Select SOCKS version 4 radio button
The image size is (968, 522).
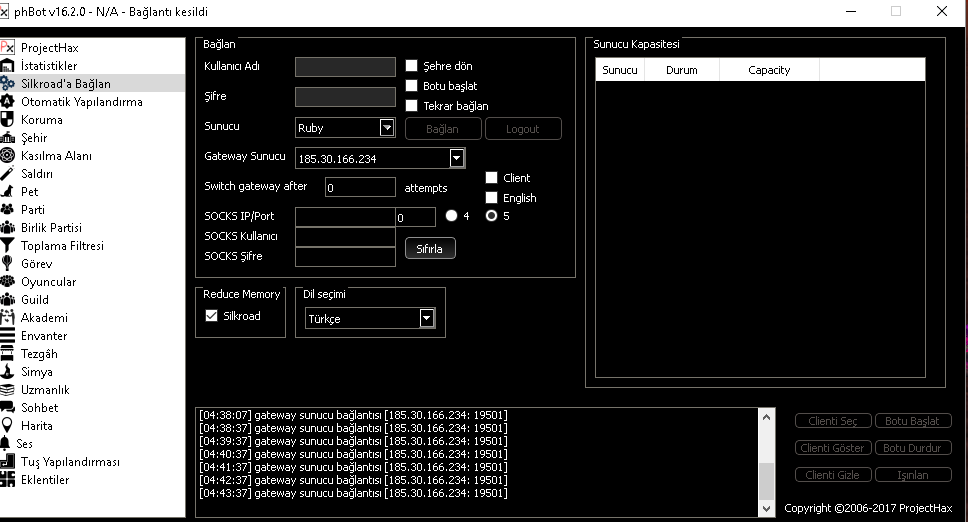[x=452, y=216]
